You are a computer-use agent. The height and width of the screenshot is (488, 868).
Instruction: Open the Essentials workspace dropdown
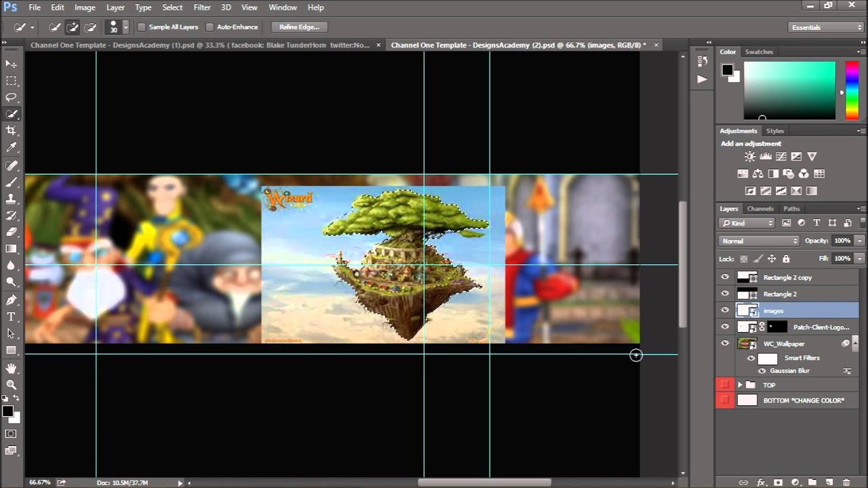(x=827, y=27)
